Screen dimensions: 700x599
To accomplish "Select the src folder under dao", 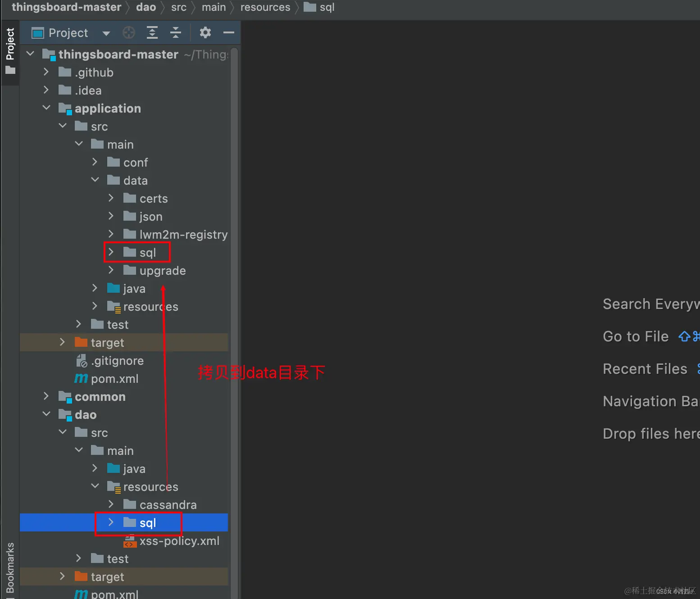I will click(x=91, y=432).
